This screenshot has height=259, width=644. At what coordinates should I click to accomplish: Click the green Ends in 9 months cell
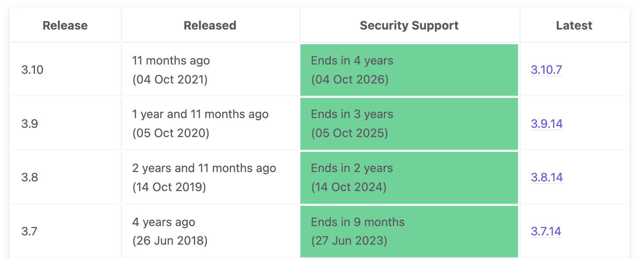pos(409,231)
